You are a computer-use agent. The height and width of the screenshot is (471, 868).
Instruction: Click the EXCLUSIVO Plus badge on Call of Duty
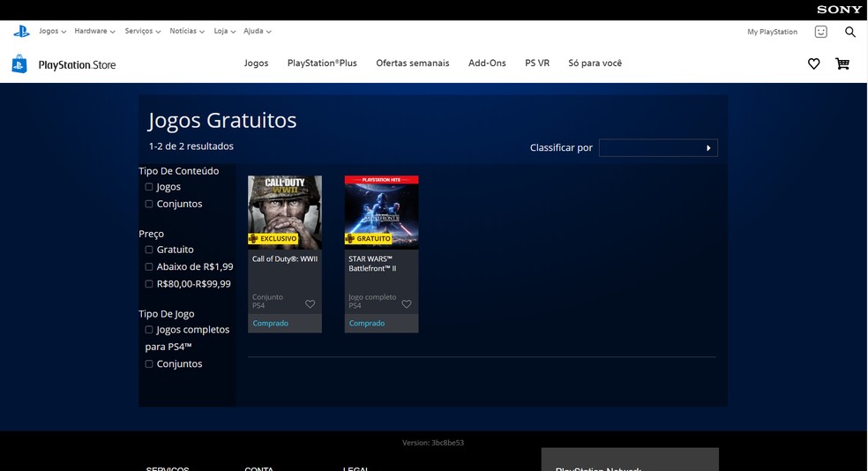coord(273,238)
